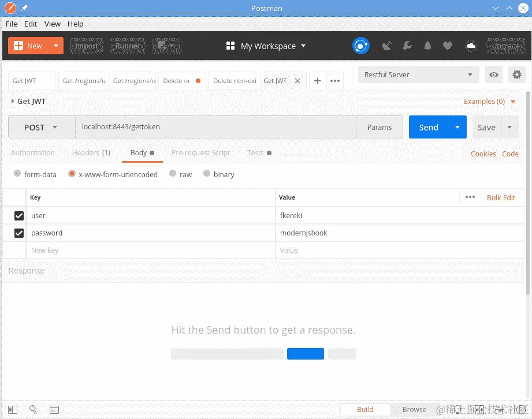Click the new window icon button

point(166,46)
